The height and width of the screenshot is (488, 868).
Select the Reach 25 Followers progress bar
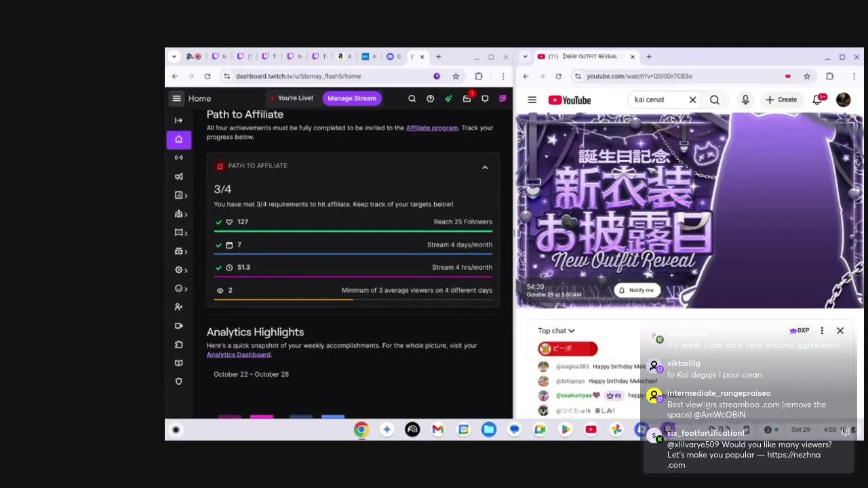pyautogui.click(x=353, y=231)
